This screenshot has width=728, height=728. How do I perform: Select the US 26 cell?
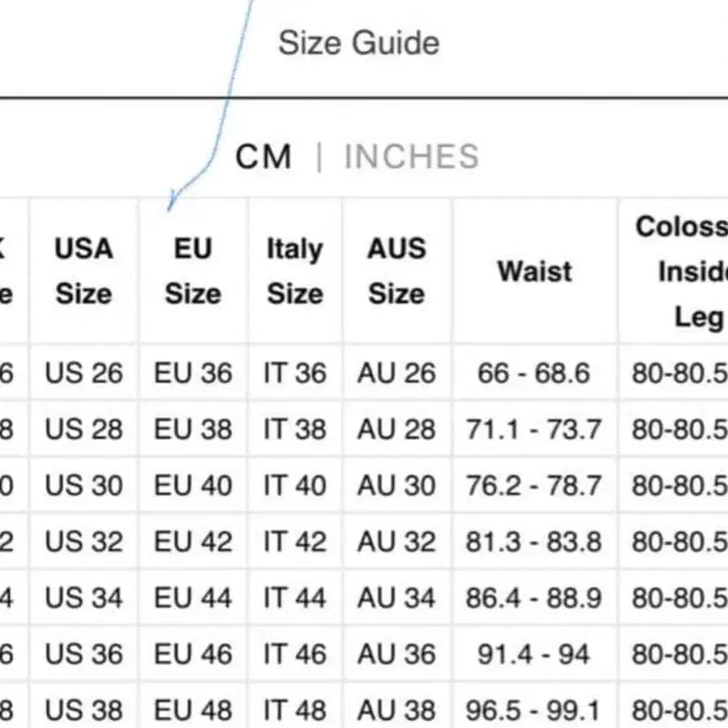tap(84, 373)
